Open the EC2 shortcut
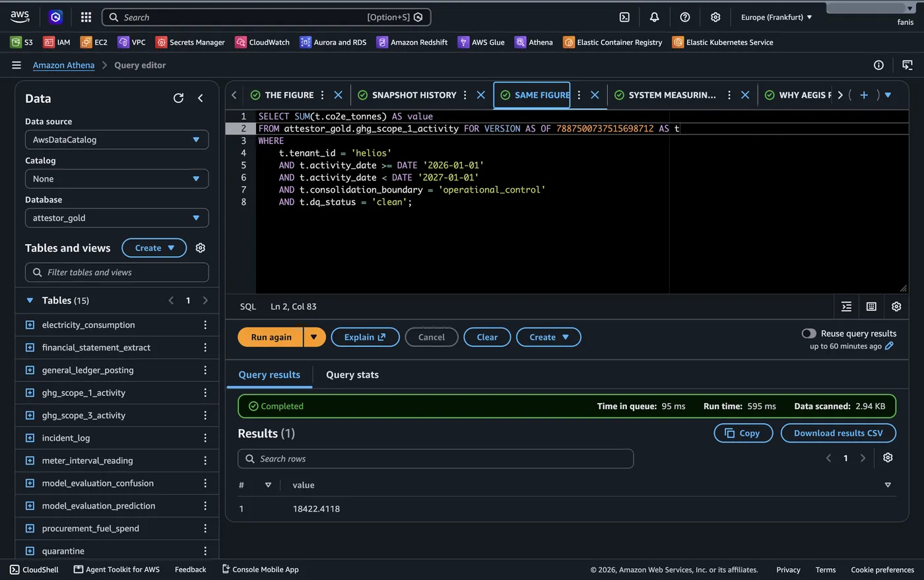924x580 pixels. (x=94, y=42)
